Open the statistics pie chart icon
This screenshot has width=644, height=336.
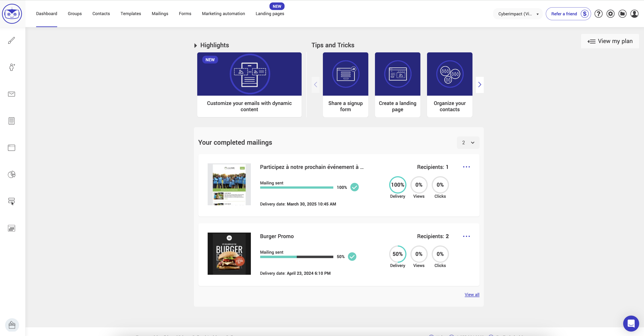coord(12,174)
